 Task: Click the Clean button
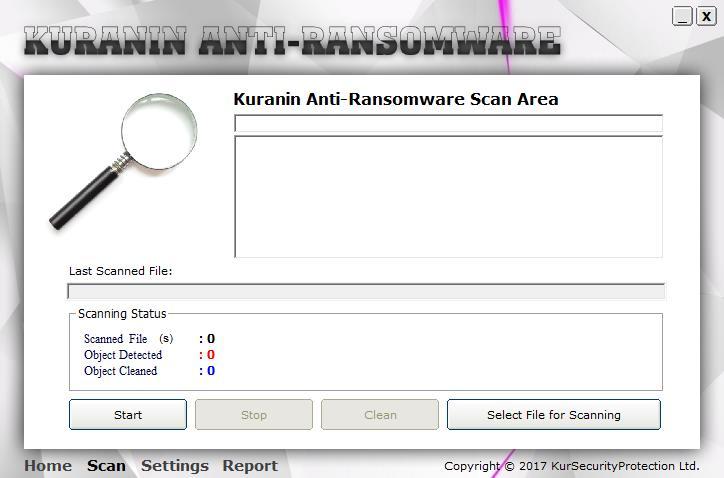coord(380,415)
